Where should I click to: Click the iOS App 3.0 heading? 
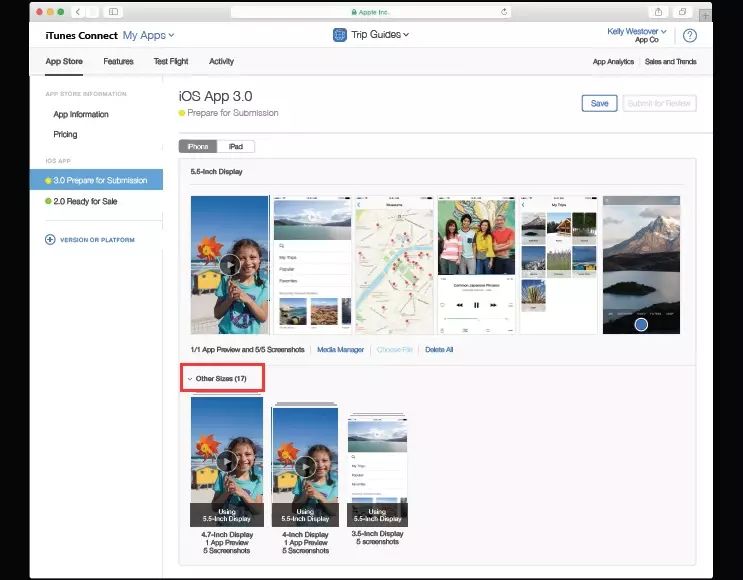[x=215, y=96]
